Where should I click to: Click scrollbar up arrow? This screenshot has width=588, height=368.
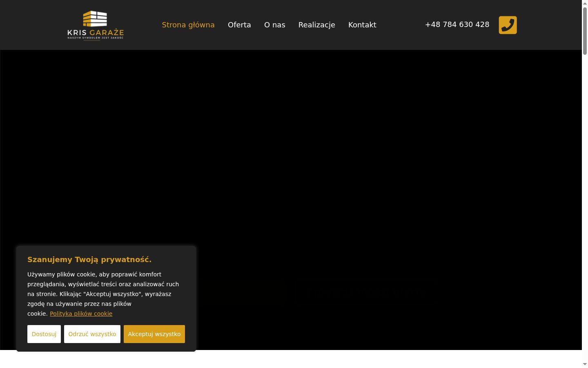click(585, 3)
